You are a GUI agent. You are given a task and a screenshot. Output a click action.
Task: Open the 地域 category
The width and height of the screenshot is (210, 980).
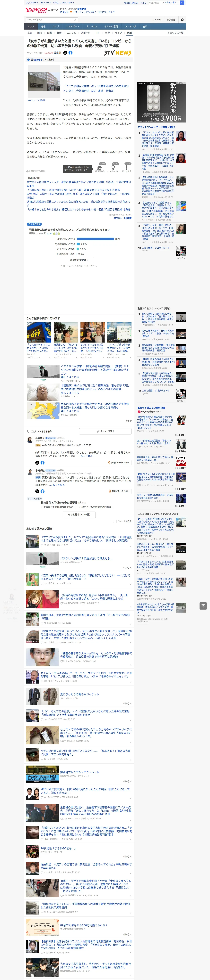(x=129, y=33)
